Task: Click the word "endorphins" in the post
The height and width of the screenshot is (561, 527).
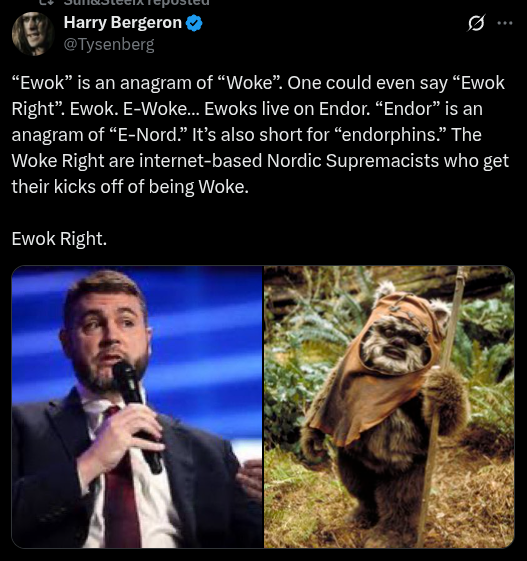Action: point(382,135)
